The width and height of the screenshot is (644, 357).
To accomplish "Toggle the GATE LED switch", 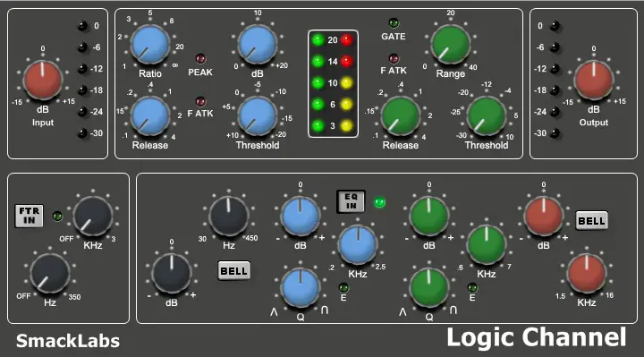I will (x=394, y=23).
